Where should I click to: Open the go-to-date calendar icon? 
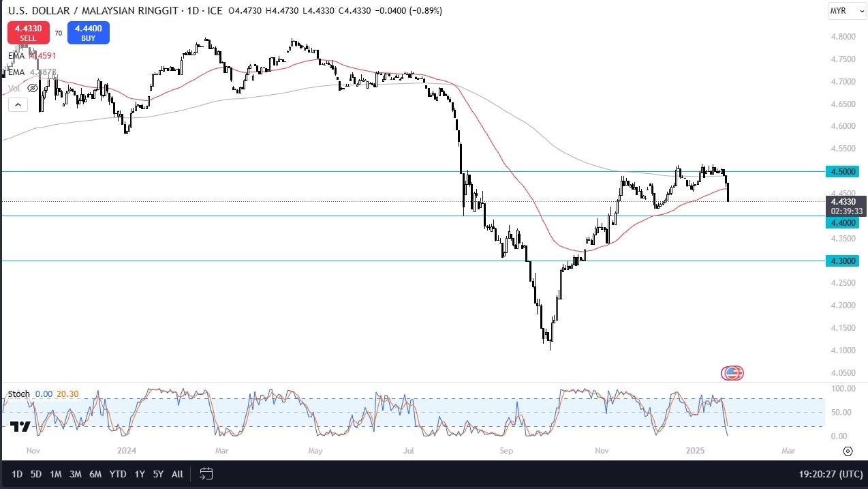[x=206, y=474]
